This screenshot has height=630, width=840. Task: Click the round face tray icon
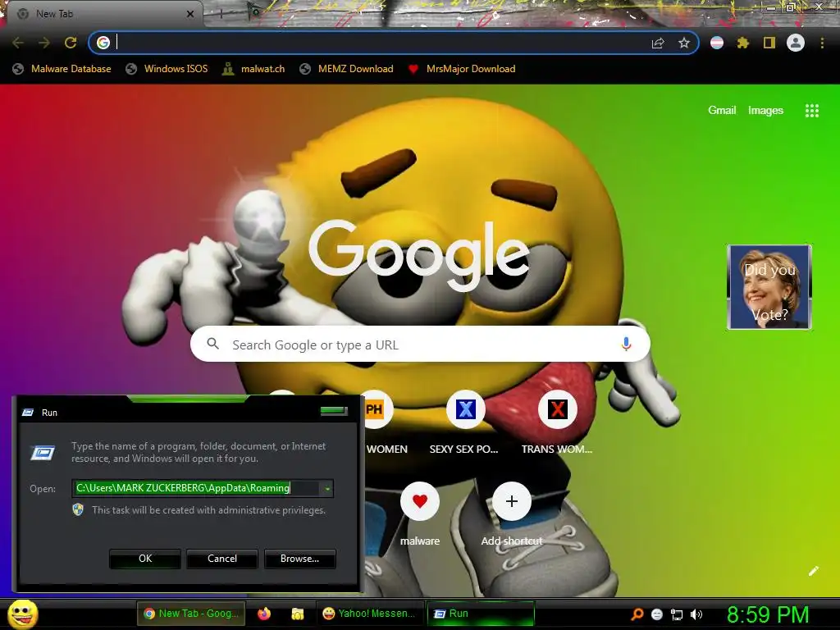(657, 614)
